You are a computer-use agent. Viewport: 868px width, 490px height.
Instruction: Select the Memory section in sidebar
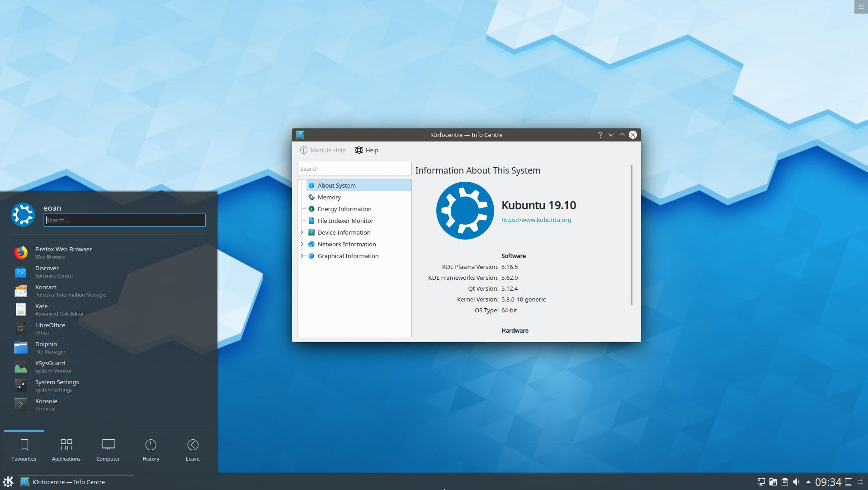coord(330,197)
